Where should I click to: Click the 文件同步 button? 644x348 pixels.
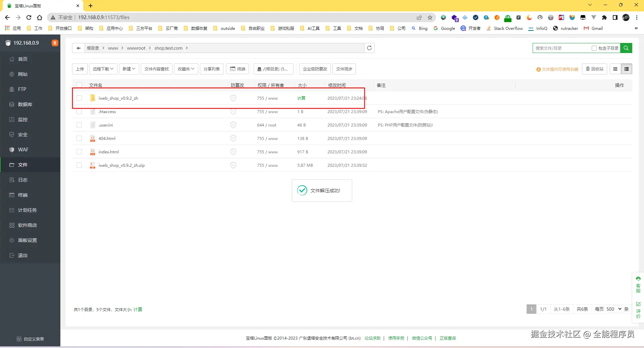point(344,69)
